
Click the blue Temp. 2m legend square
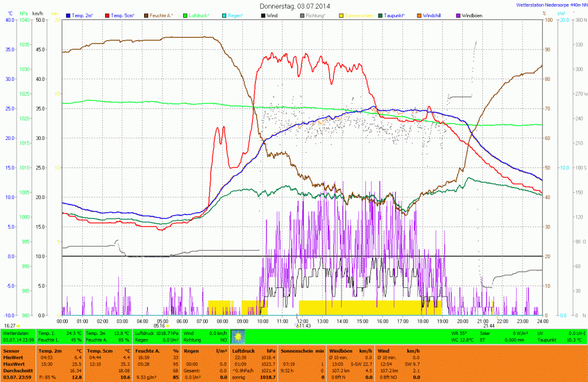pyautogui.click(x=68, y=15)
